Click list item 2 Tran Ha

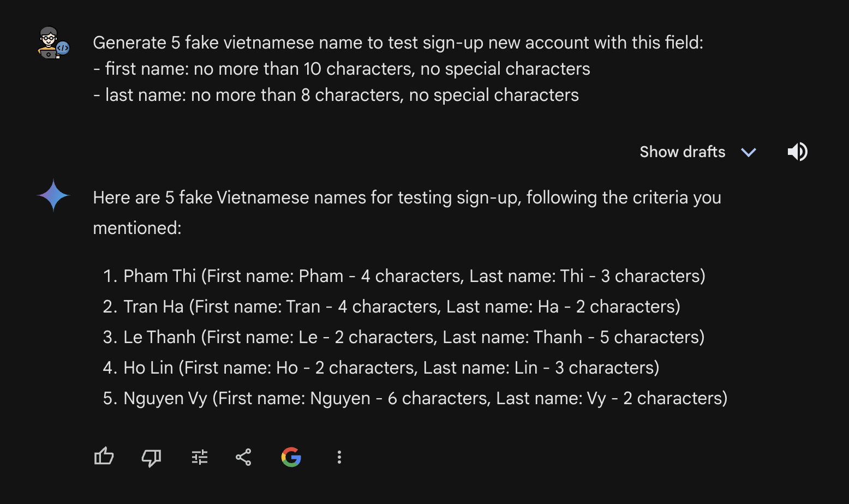coord(391,307)
